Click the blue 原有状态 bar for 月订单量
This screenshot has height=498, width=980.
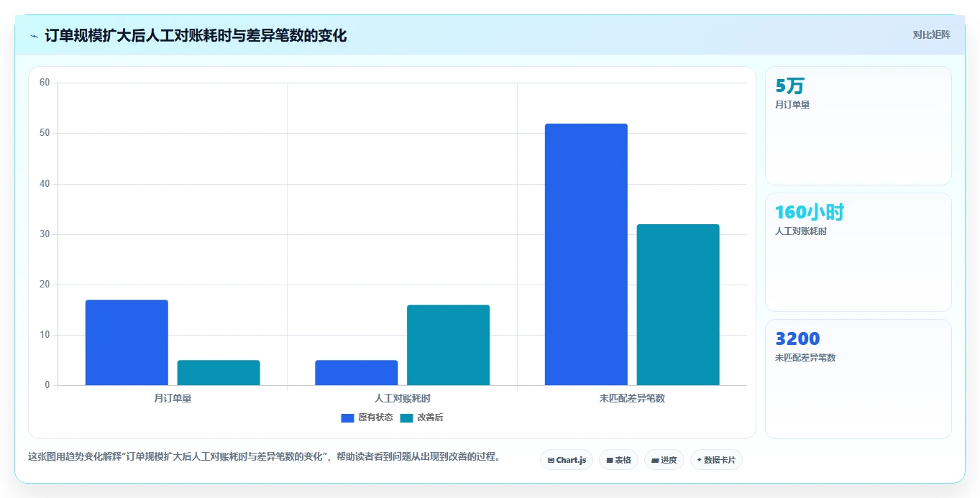[127, 343]
